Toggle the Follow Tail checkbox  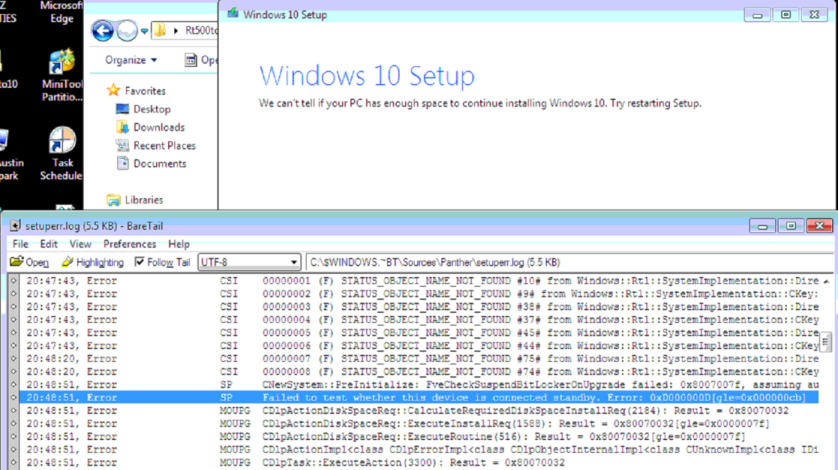pos(139,261)
